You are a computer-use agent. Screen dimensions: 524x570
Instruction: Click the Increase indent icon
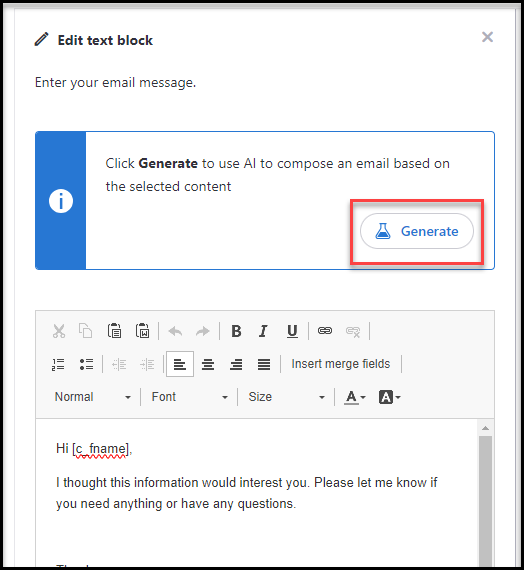tap(147, 364)
